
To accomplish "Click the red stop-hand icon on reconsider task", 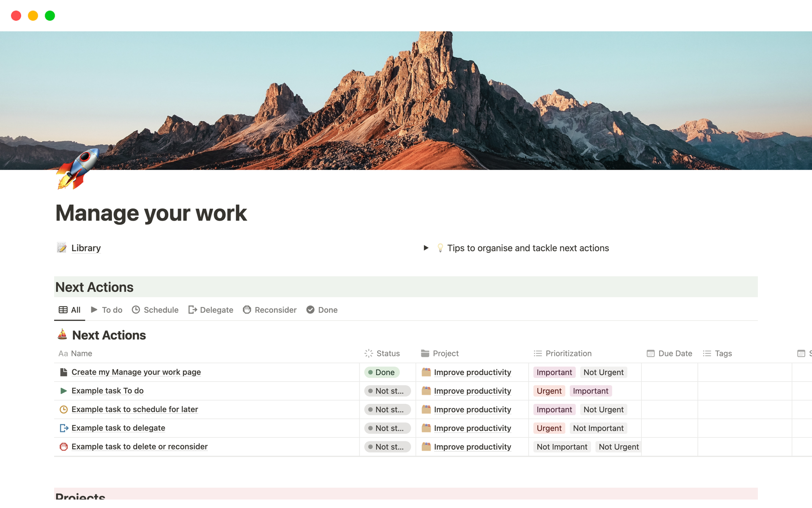I will click(x=63, y=447).
